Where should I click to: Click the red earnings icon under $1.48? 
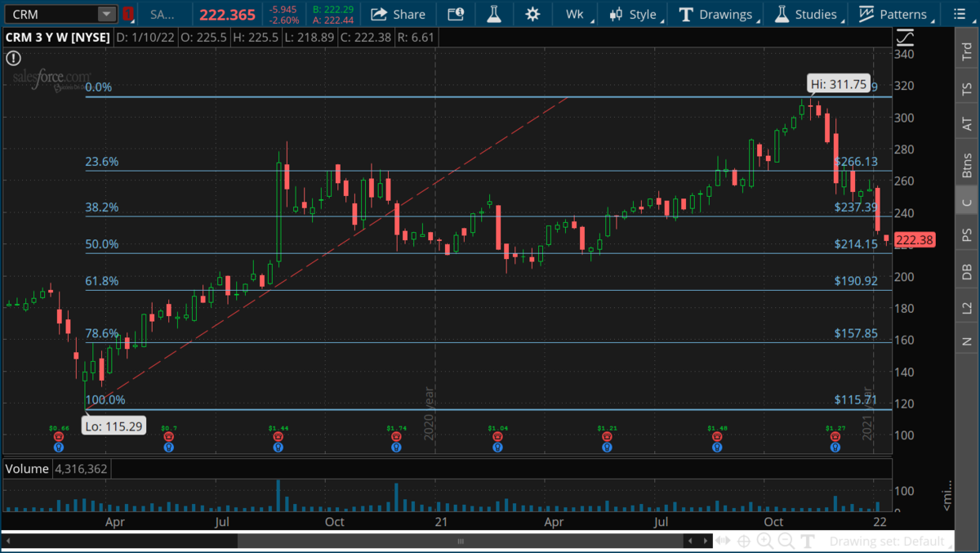coord(718,437)
